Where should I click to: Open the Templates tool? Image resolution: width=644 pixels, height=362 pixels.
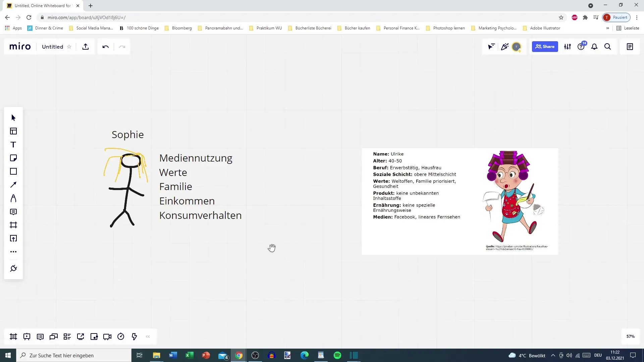point(13,131)
